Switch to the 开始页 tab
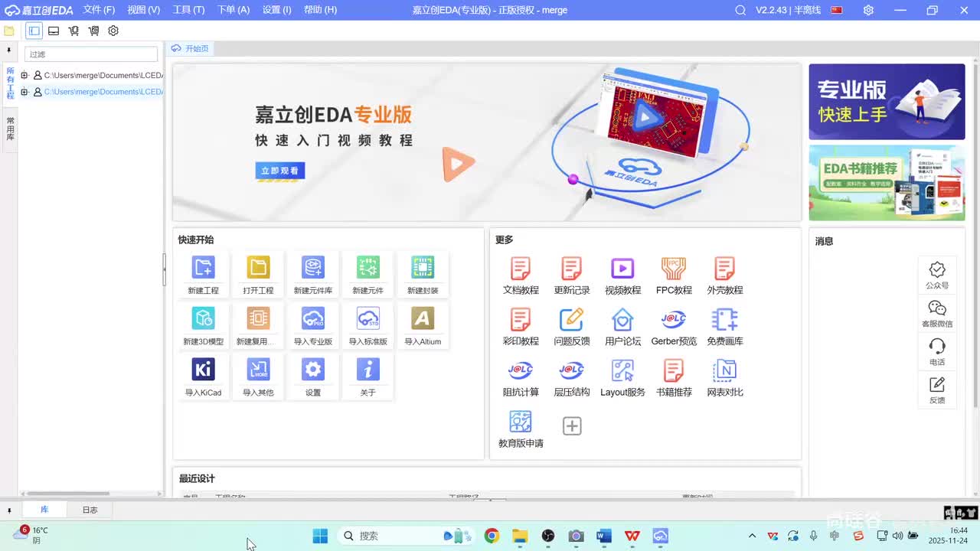 coord(191,48)
